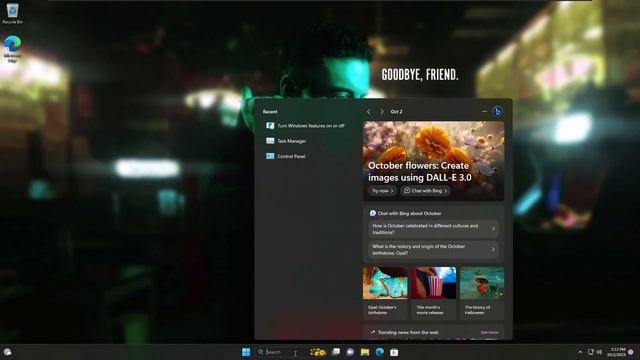
Task: Open the Windows Start menu
Action: [x=246, y=352]
